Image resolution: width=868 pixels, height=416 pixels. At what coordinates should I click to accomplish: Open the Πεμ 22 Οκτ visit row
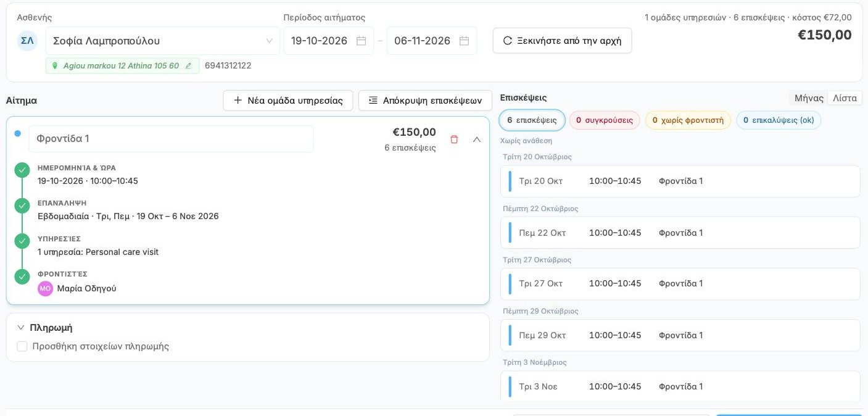pos(680,233)
